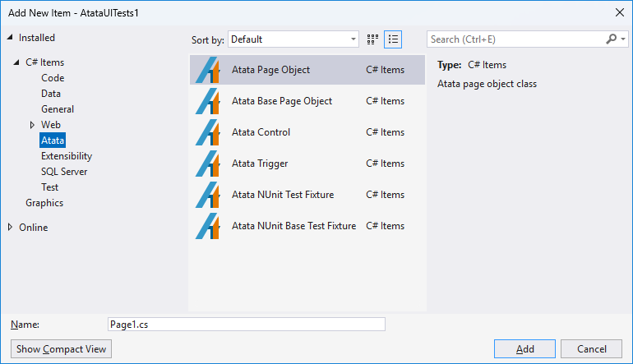Select the Extensibility category
Image resolution: width=633 pixels, height=364 pixels.
point(67,156)
